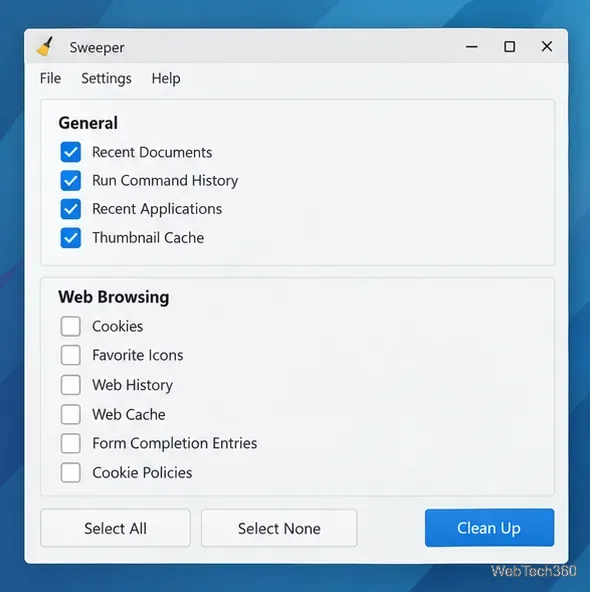Disable Recent Applications checkbox
The height and width of the screenshot is (592, 590).
pos(71,209)
